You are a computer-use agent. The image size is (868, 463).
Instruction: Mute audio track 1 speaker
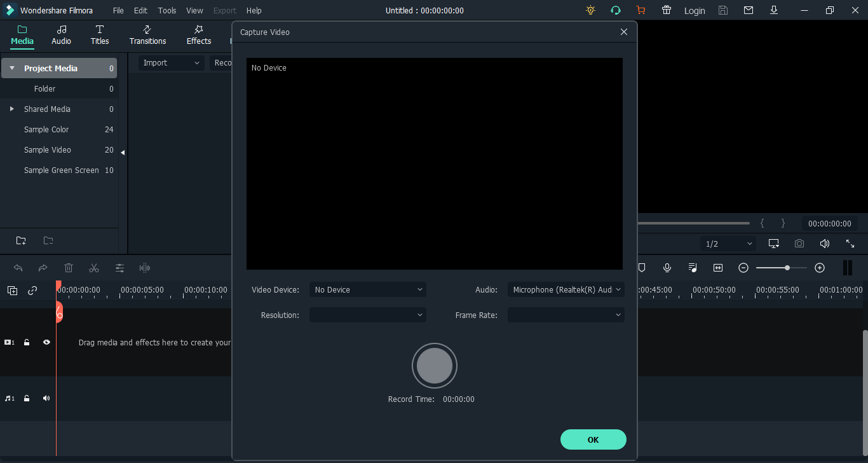point(46,398)
